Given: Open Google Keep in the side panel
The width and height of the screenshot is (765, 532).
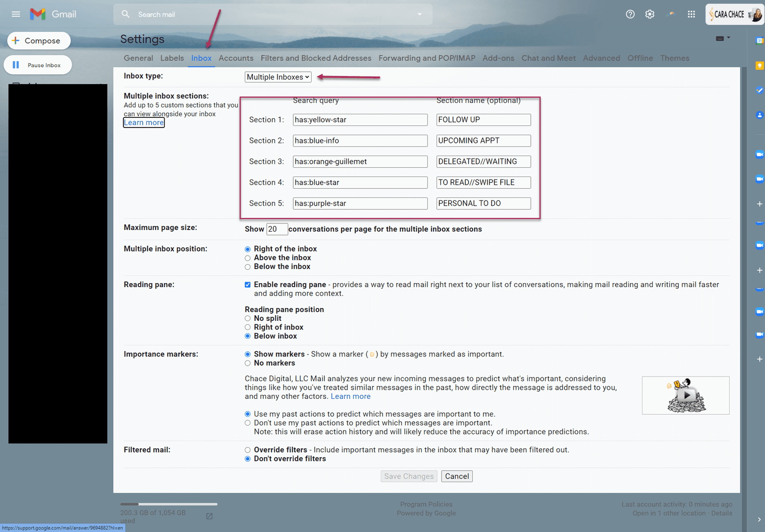Looking at the screenshot, I should coord(759,65).
